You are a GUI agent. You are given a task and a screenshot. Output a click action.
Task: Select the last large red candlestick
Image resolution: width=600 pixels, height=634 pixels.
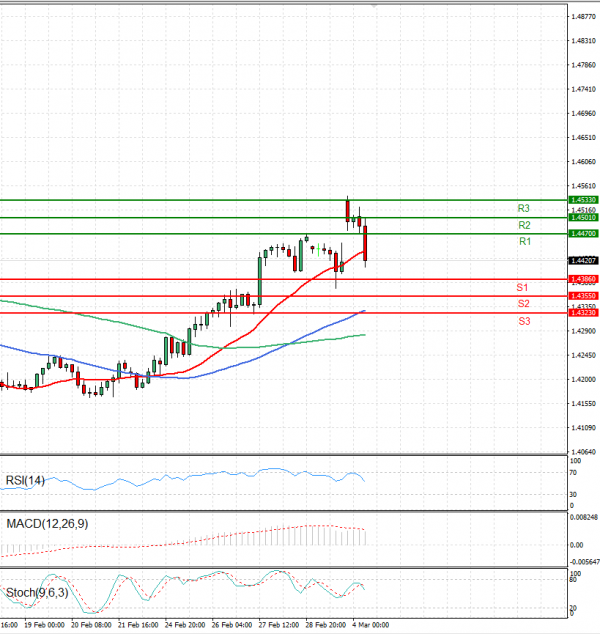(x=365, y=243)
